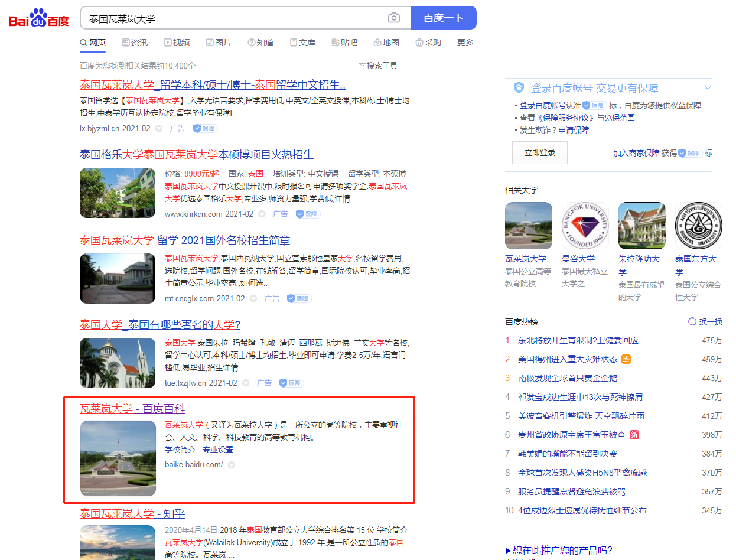
Task: Click 保障 badge next to lx.bjyzml.cn
Action: click(x=204, y=128)
